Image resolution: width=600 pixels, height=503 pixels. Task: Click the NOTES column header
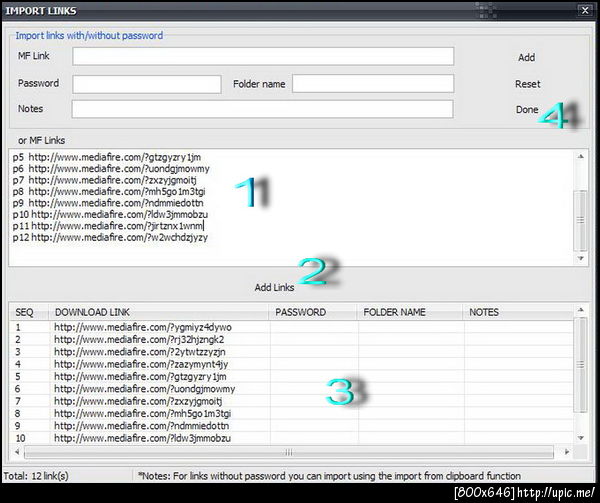click(518, 312)
